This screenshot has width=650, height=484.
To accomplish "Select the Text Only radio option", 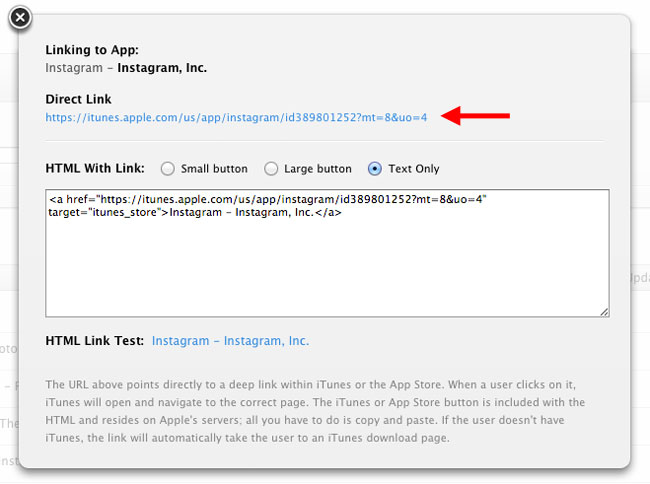I will pyautogui.click(x=374, y=169).
